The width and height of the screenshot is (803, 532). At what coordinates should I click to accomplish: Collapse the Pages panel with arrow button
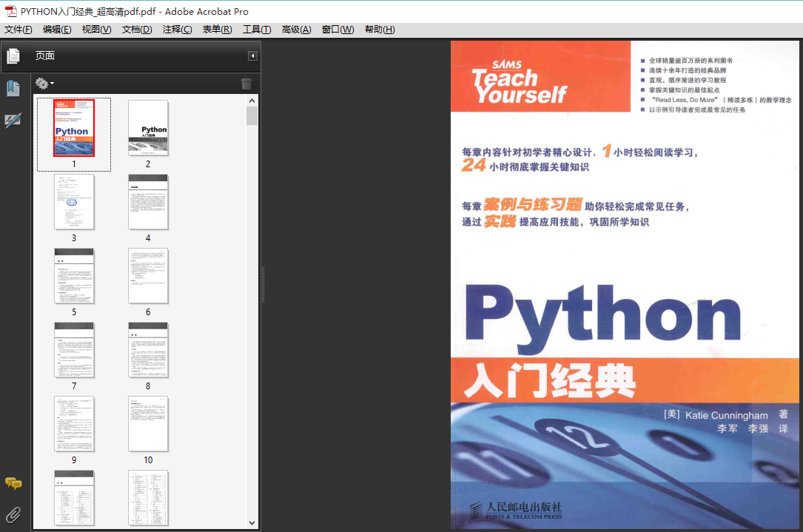252,55
